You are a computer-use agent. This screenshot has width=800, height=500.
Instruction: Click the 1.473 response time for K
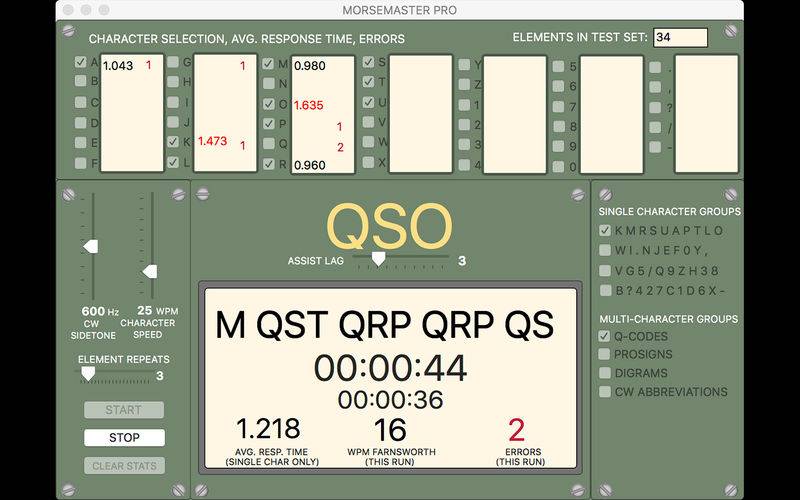coord(212,141)
